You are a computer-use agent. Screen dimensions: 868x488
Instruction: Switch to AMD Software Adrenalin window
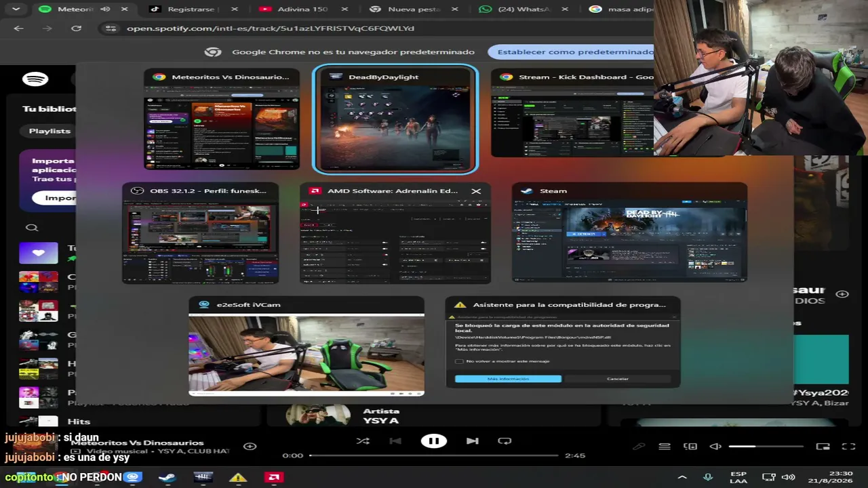395,232
